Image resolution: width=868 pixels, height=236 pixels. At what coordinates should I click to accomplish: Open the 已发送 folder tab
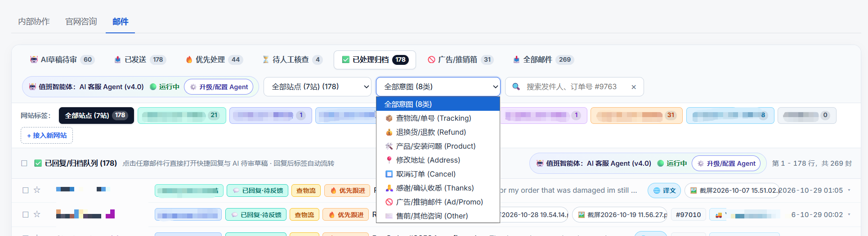click(x=140, y=59)
